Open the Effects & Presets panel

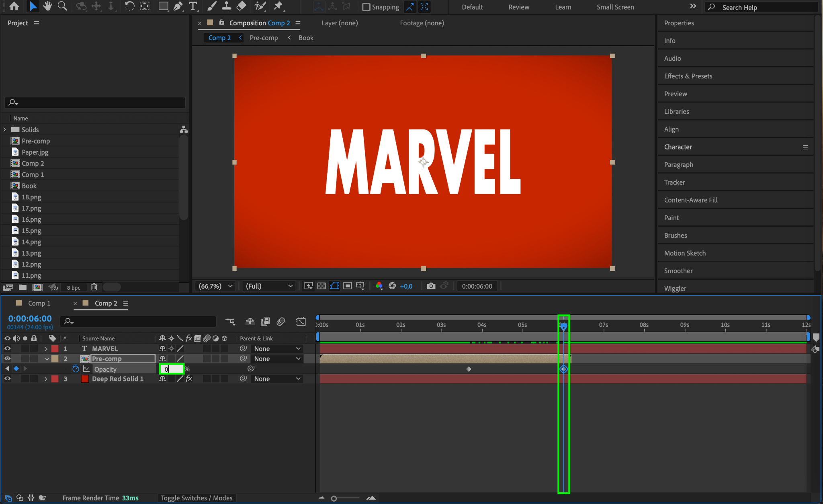[x=688, y=76]
